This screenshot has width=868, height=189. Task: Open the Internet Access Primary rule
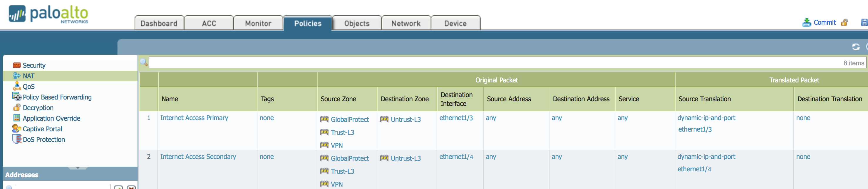[x=194, y=118]
